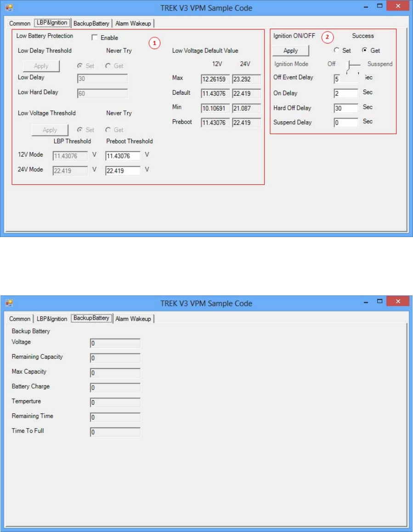
Task: Click the Susspend label beside Ignition Mode slider
Action: pos(380,64)
